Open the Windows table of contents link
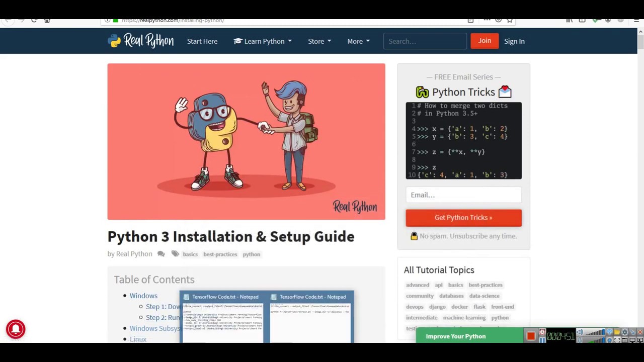The height and width of the screenshot is (362, 644). point(143,296)
